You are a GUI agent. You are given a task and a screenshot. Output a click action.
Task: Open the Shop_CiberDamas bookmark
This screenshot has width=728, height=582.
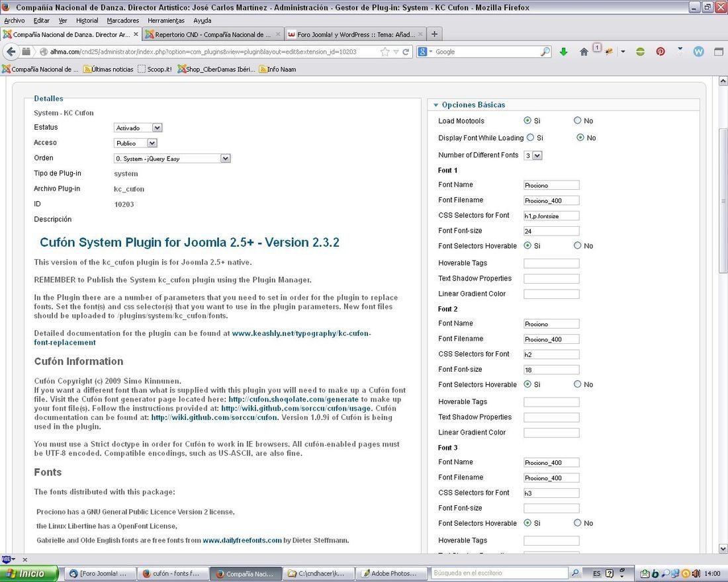216,69
